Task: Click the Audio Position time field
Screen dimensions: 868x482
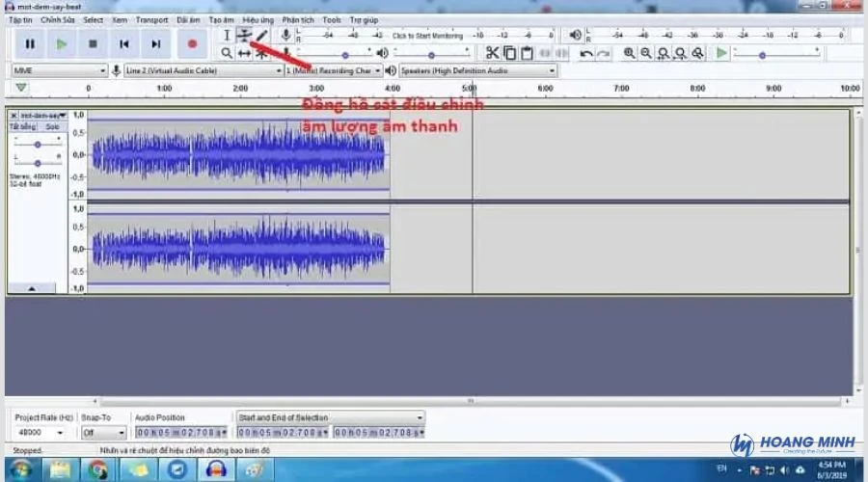Action: click(181, 432)
